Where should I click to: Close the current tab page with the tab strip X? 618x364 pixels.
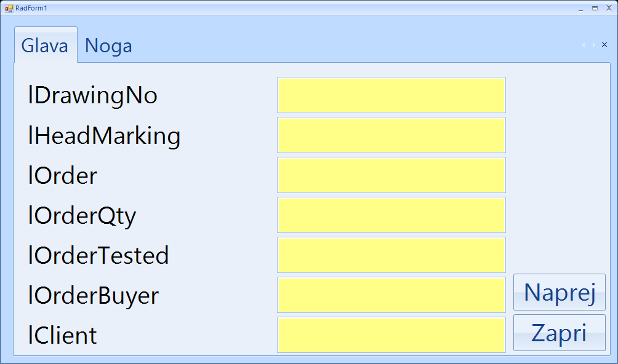(604, 45)
